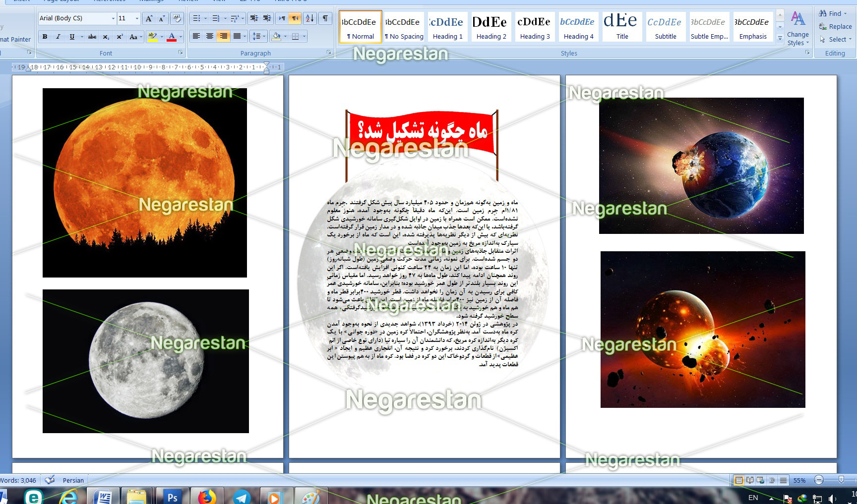Viewport: 857px width, 504px height.
Task: Toggle Bold formatting
Action: coord(45,37)
